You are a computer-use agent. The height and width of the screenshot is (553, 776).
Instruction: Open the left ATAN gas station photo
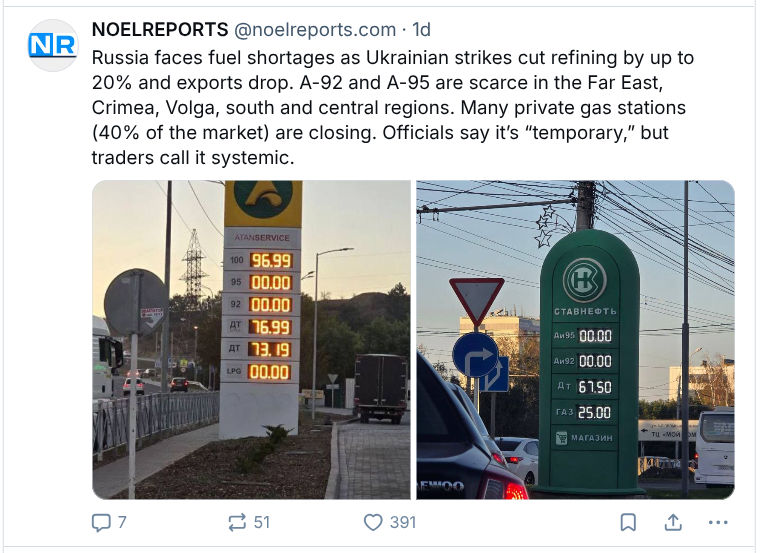[252, 339]
